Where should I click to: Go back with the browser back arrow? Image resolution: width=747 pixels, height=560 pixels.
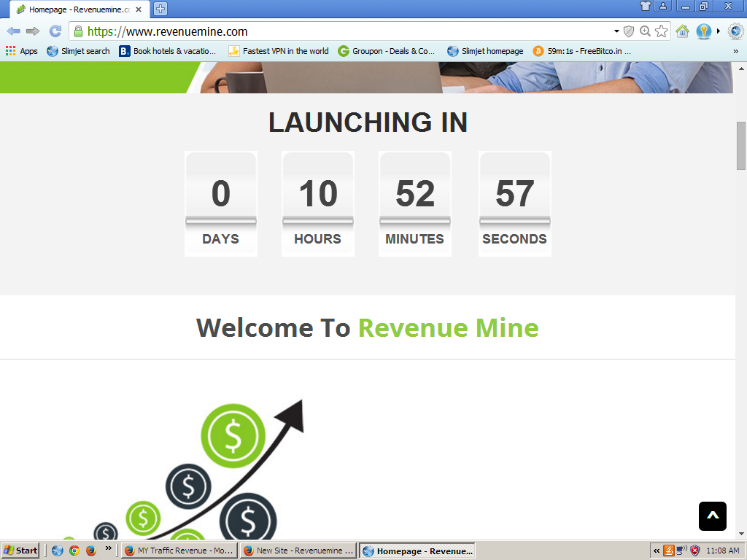[13, 31]
